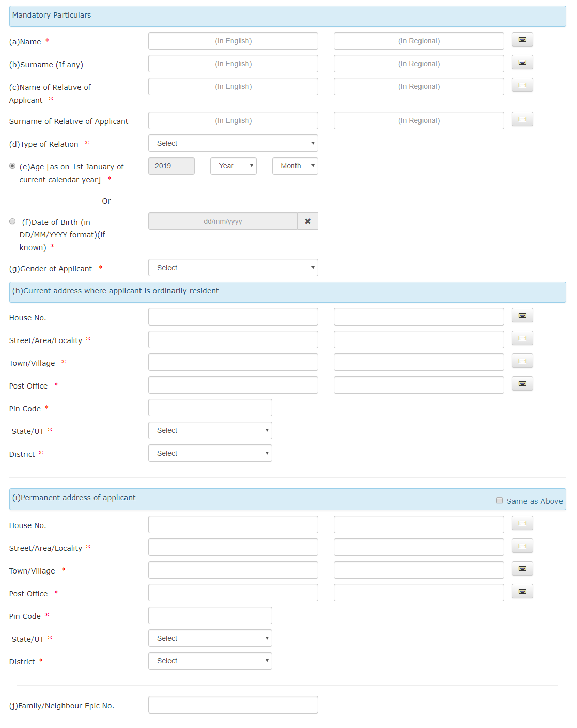Click the Pin Code field under current address
Screen dimensions: 577x728
(x=210, y=407)
